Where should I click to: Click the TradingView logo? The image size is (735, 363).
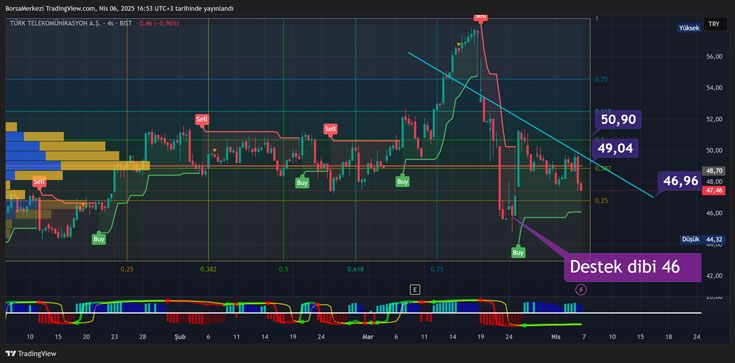point(31,354)
